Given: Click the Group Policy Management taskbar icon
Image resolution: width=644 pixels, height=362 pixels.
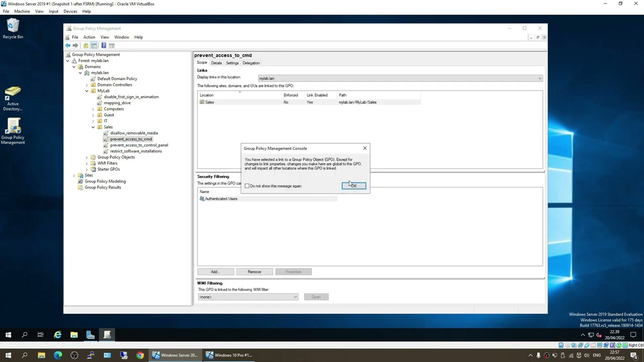Looking at the screenshot, I should tap(107, 335).
